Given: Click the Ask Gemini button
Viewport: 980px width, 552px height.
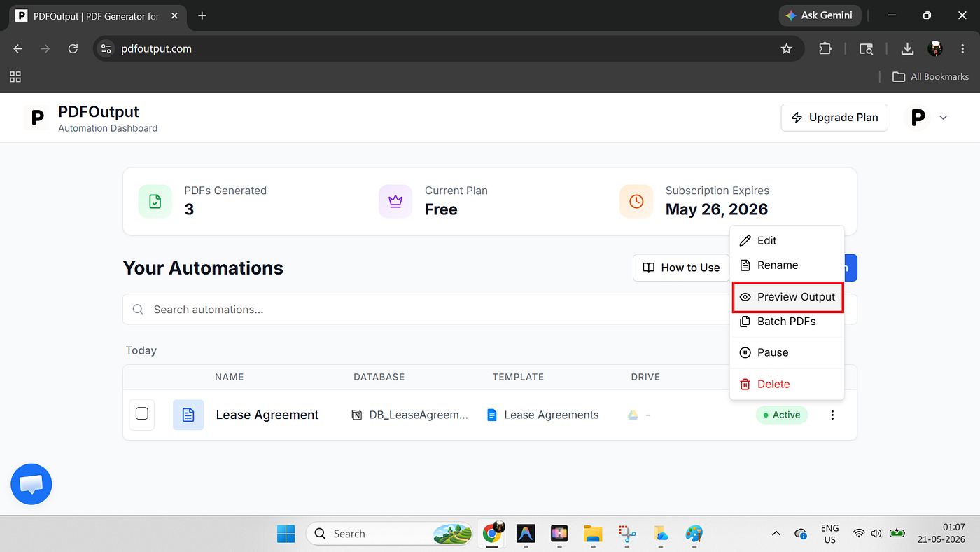Looking at the screenshot, I should 819,15.
